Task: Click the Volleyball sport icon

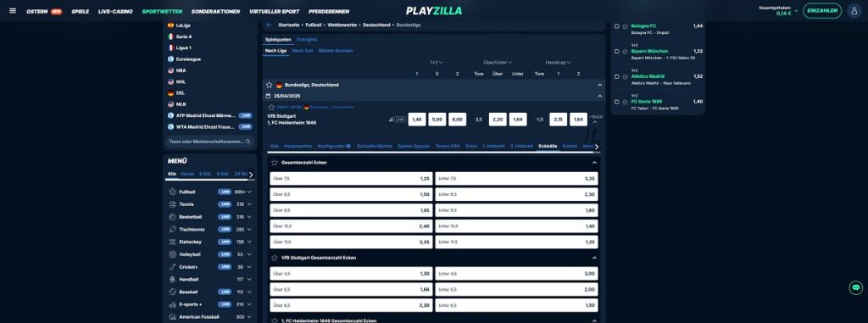Action: click(x=172, y=254)
